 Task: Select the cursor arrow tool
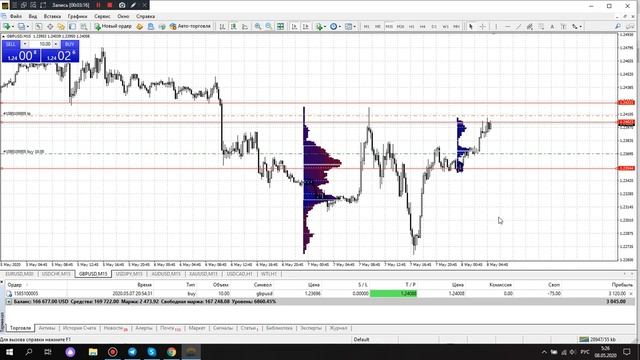471,27
